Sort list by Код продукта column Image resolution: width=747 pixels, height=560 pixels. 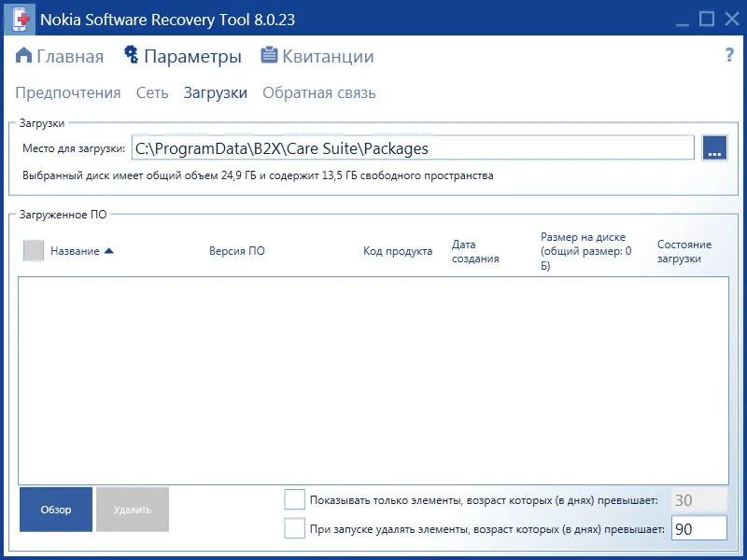[398, 251]
